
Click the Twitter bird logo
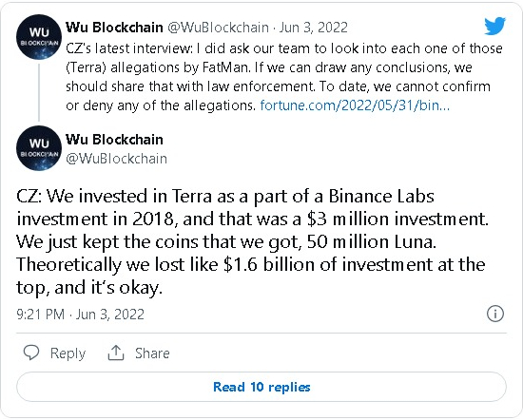tap(495, 26)
